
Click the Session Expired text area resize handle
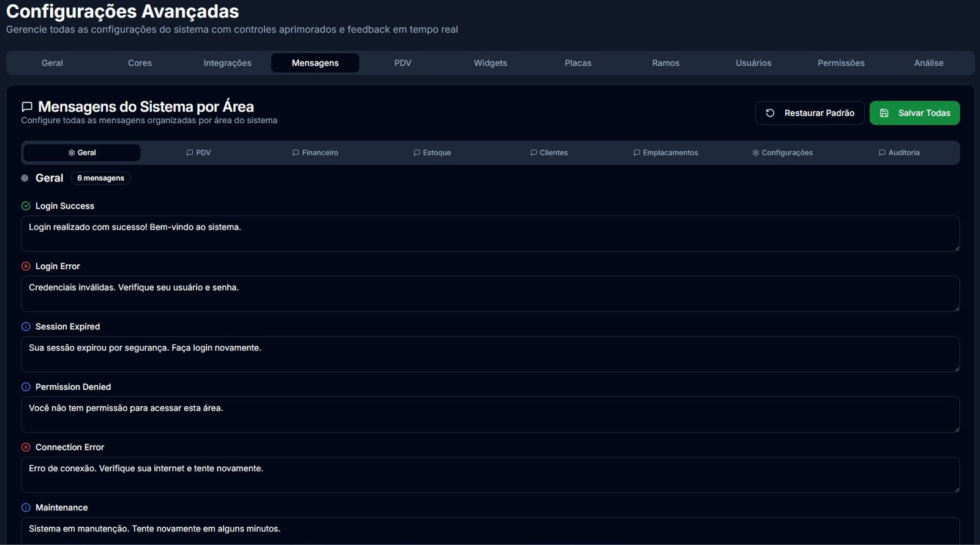pos(956,368)
